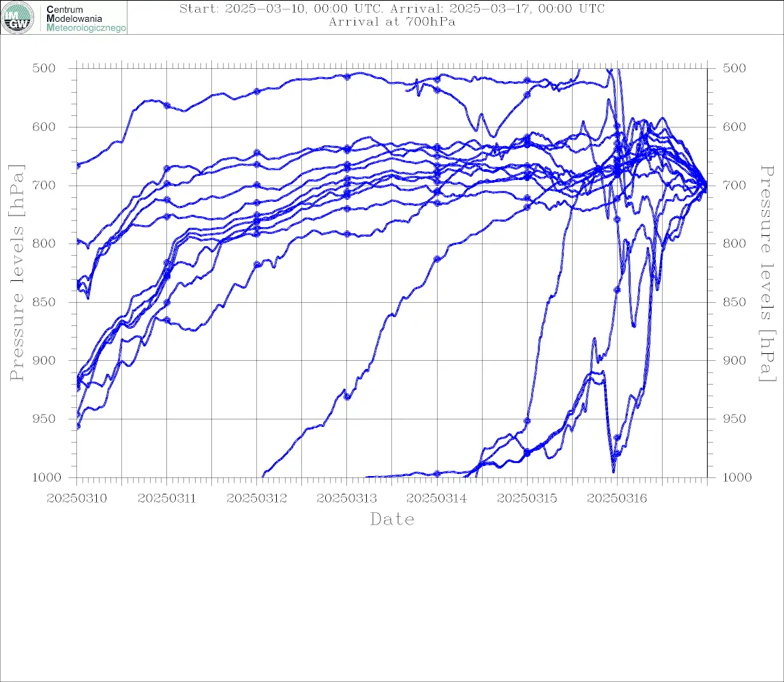This screenshot has width=784, height=682.
Task: Click right axis label 1000
Action: coord(738,477)
